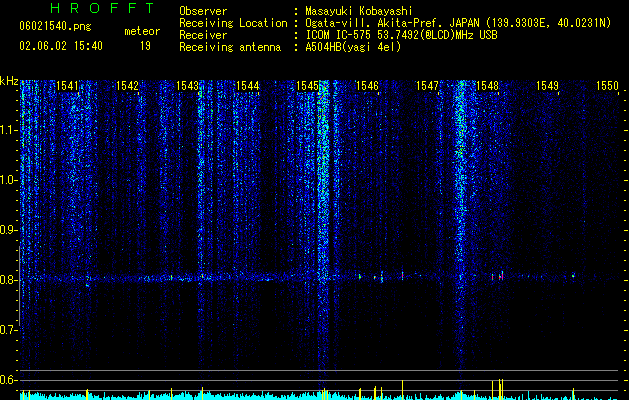This screenshot has height=400, width=629.
Task: Click the 1547 time axis marker
Action: [428, 86]
